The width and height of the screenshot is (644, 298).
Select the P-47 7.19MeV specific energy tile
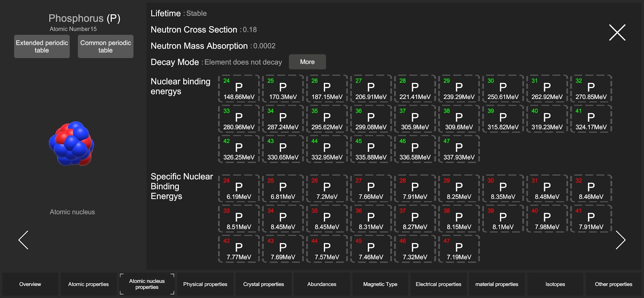459,249
